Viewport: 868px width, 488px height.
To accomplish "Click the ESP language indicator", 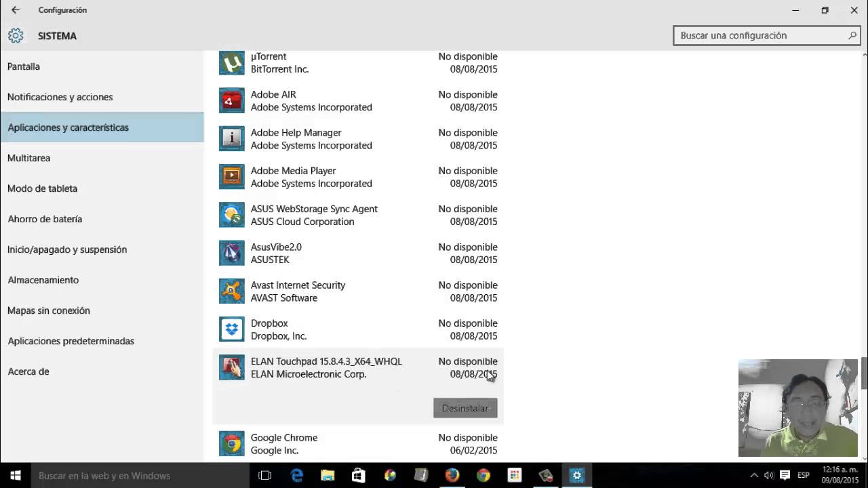I will tap(804, 475).
